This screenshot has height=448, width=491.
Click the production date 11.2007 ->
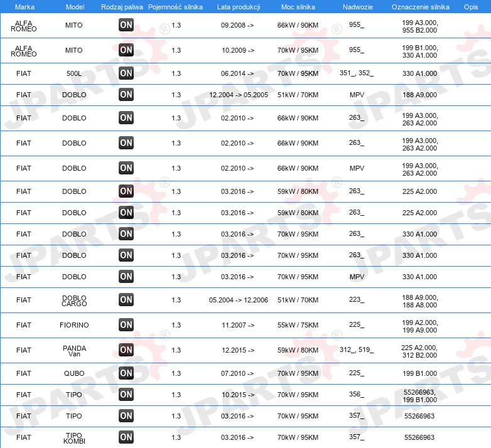click(238, 325)
